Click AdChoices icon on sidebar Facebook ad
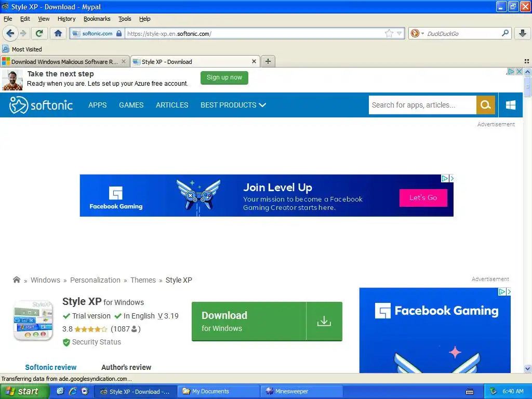The width and height of the screenshot is (532, 399). (502, 291)
